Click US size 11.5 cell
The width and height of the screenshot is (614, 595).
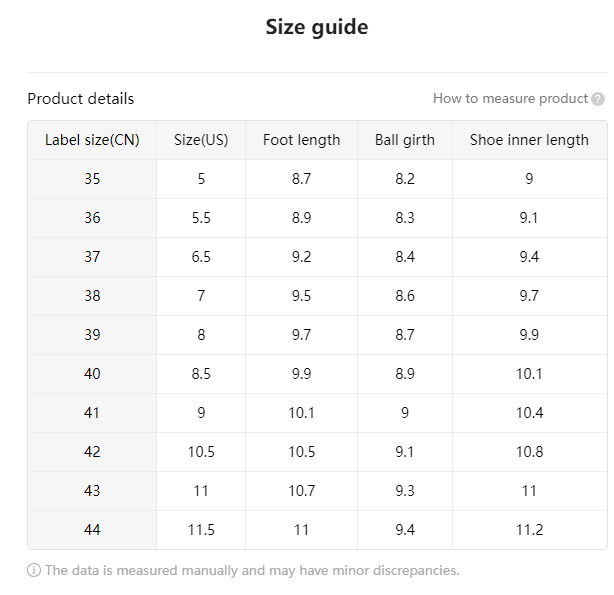201,530
